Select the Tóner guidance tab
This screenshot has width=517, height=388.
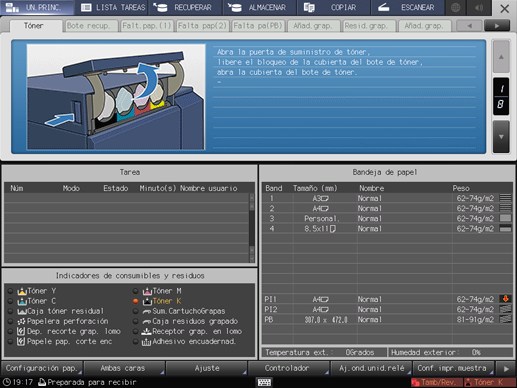coord(36,26)
